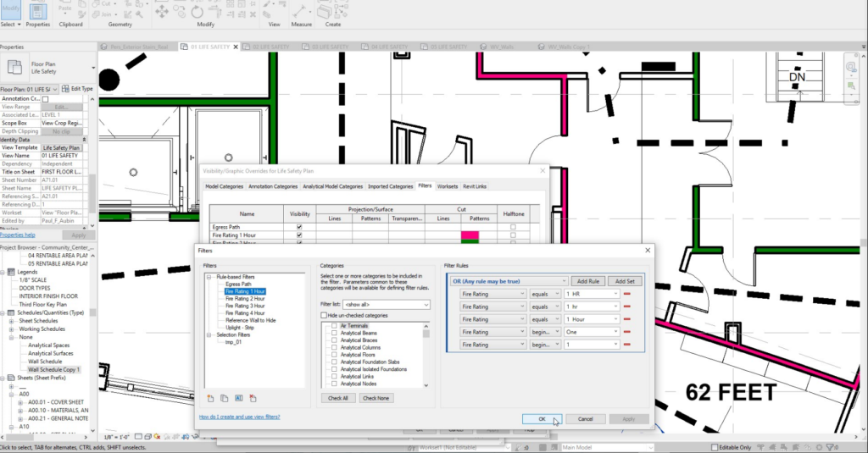Click the Delete filter icon

point(253,398)
